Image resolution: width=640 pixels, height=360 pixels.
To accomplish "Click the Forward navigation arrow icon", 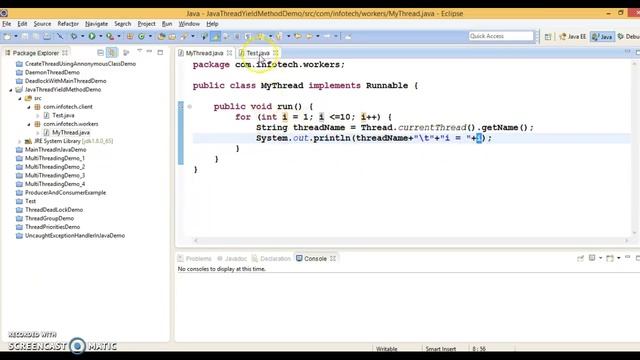I will tap(327, 37).
